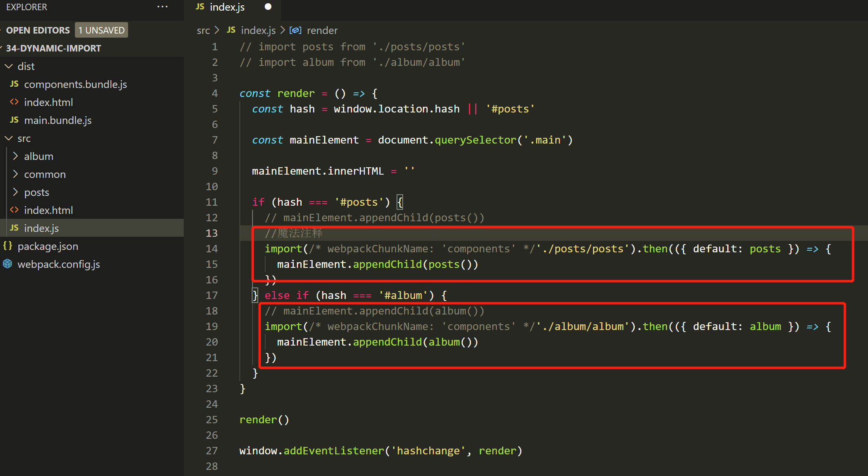The height and width of the screenshot is (476, 868).
Task: Switch to the index.js editor tab
Action: [227, 7]
